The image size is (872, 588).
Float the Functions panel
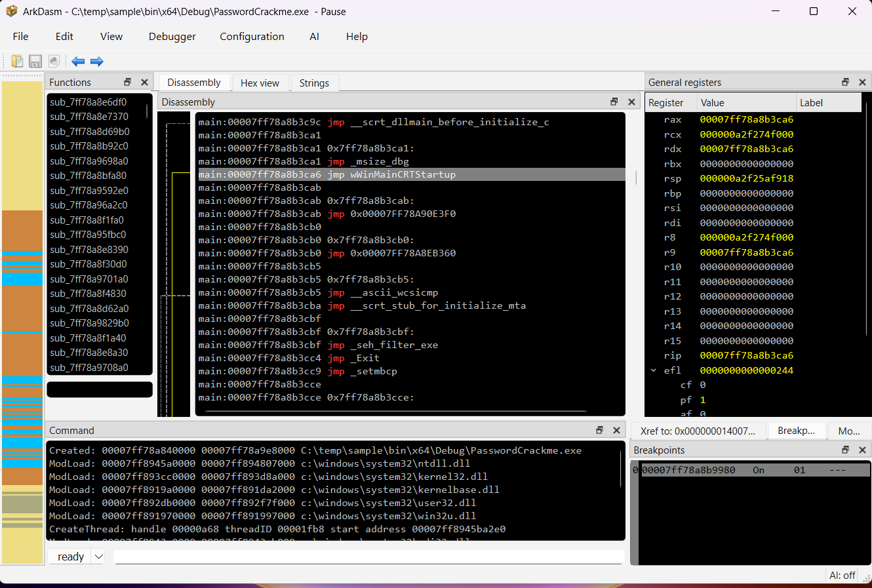[128, 82]
